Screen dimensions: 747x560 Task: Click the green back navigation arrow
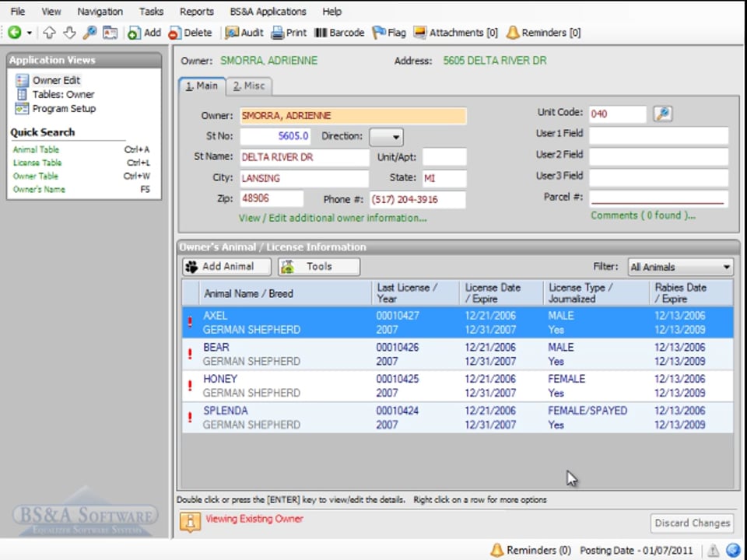(15, 33)
